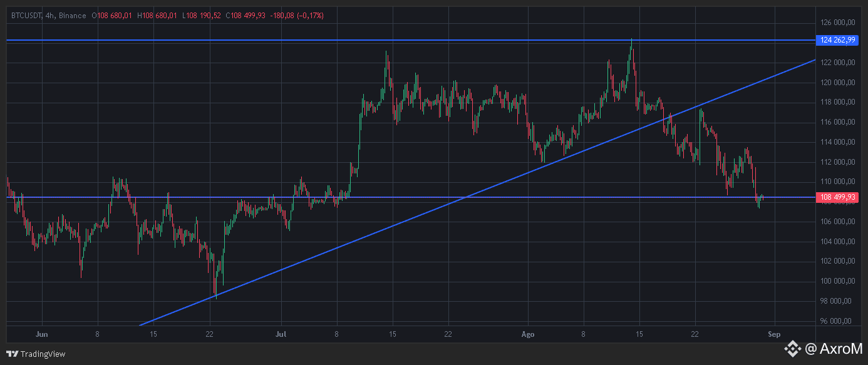Click the Ago label on the time axis

click(x=527, y=334)
